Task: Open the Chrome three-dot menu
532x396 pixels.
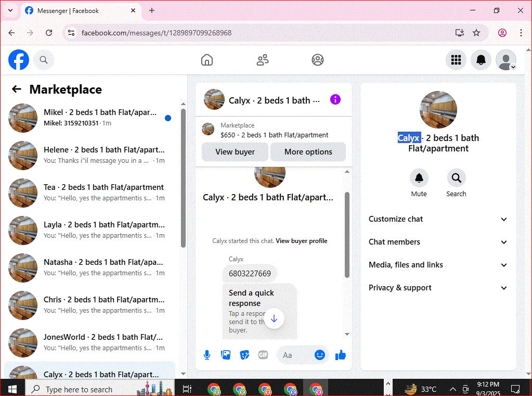Action: (521, 33)
